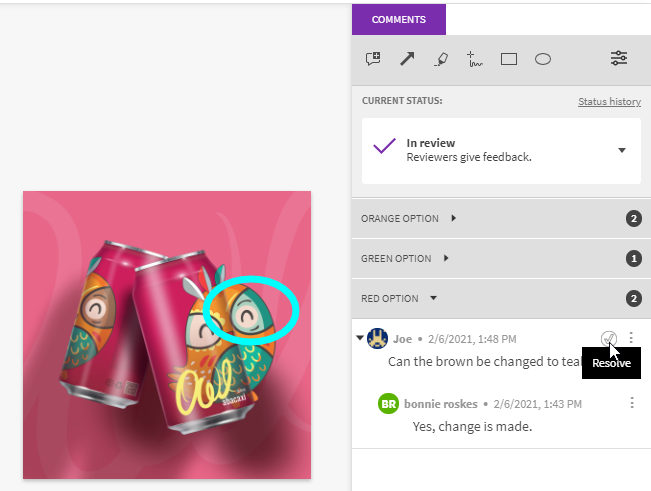Select the ellipse annotation tool

click(x=543, y=59)
